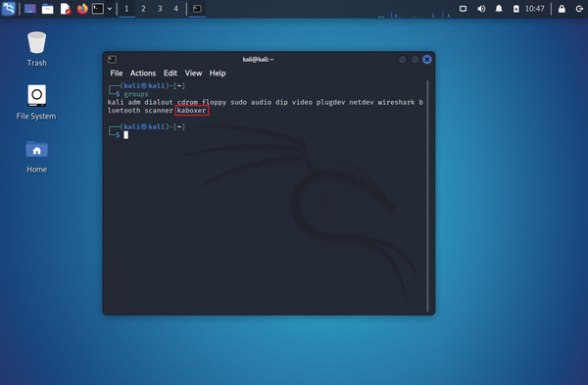The width and height of the screenshot is (588, 385).
Task: Click the 'wireshark' group name in output
Action: (396, 102)
